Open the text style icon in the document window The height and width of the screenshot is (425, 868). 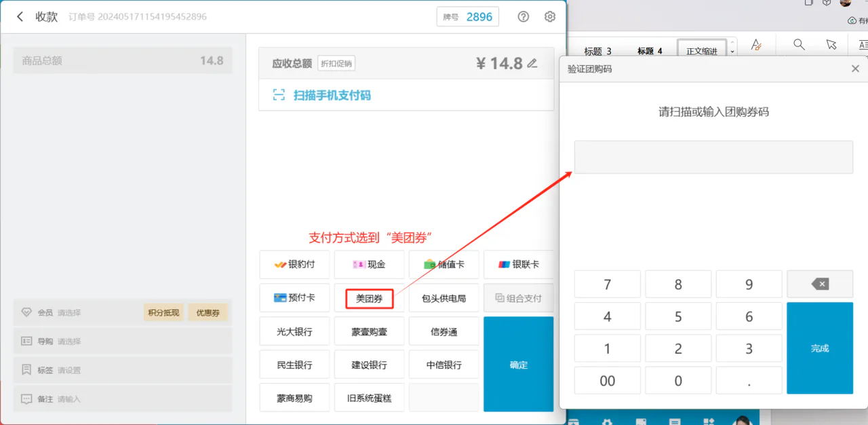pos(756,45)
